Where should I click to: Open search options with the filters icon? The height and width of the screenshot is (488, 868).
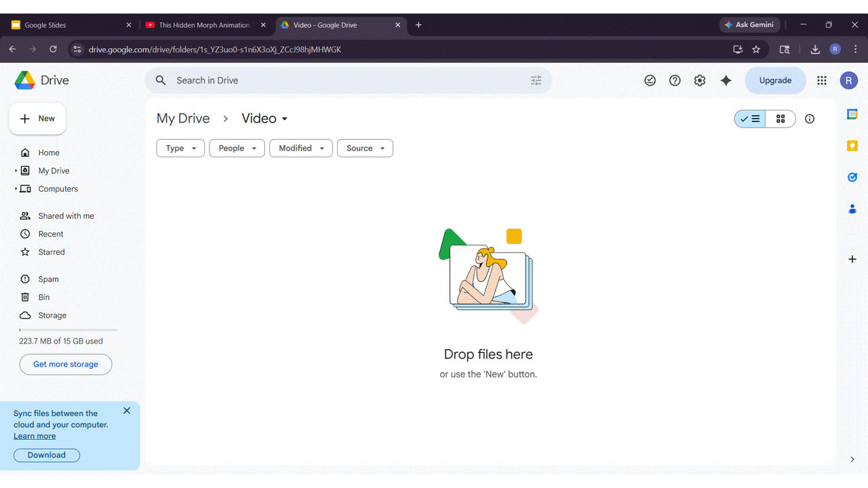pos(536,80)
